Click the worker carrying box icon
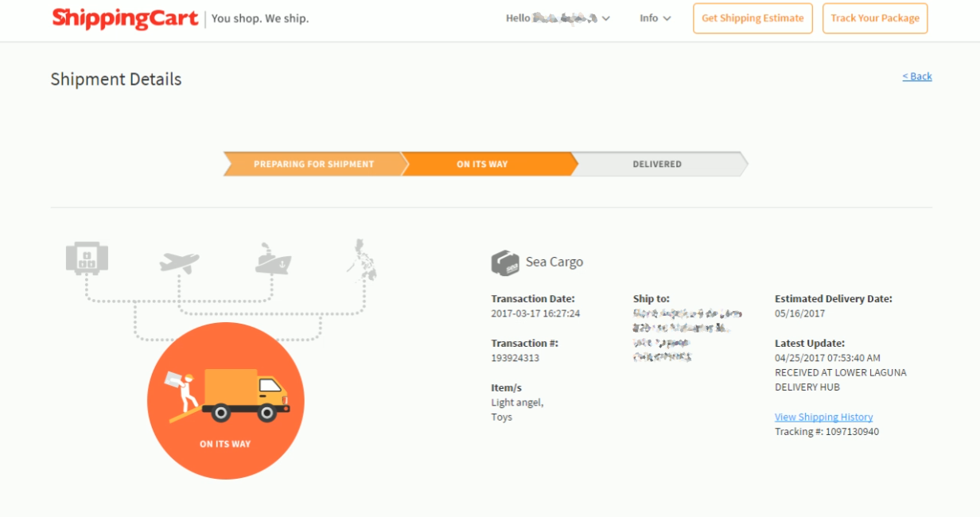980x517 pixels. pos(181,391)
